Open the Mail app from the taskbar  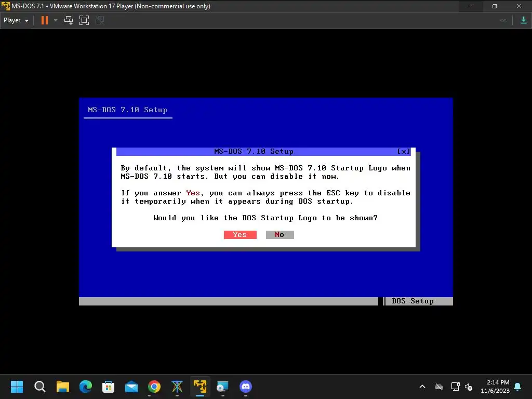tap(131, 387)
